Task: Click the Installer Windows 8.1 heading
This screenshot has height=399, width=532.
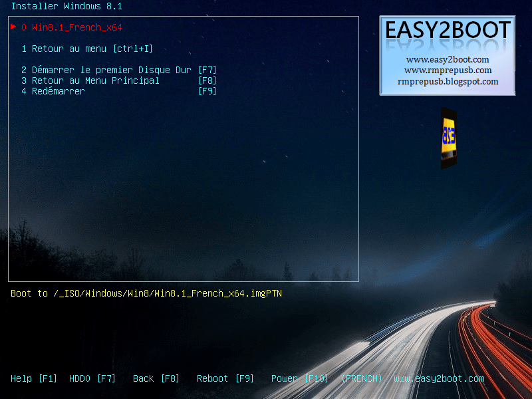Action: [x=66, y=6]
